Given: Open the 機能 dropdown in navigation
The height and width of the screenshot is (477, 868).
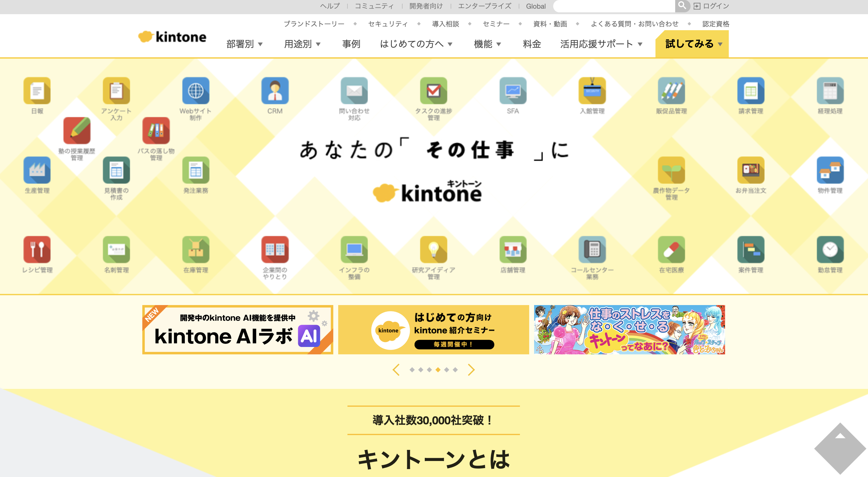Looking at the screenshot, I should (x=488, y=44).
